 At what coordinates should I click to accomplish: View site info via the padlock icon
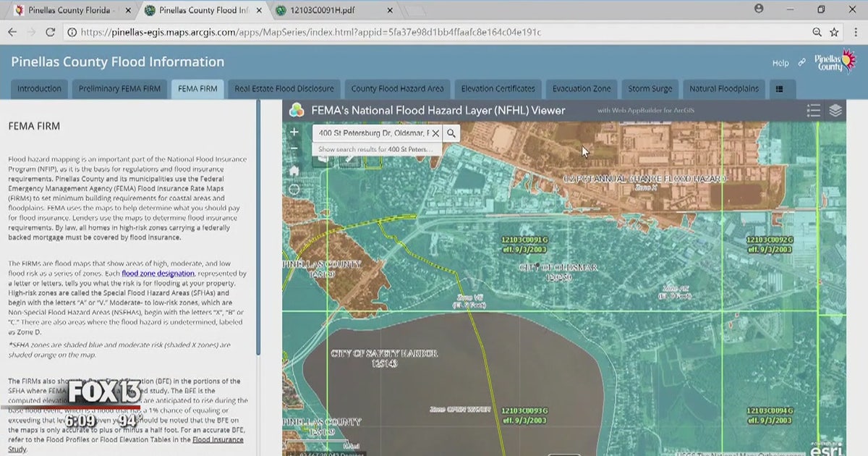[x=72, y=33]
